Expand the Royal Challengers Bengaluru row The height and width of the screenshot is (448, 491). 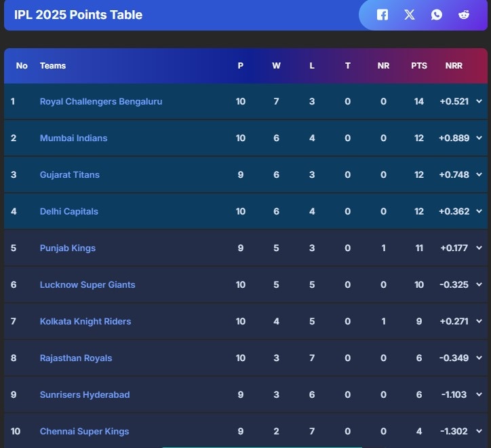point(479,101)
